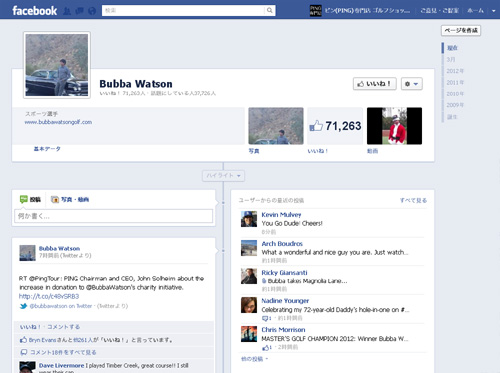Open the gear settings dropdown on page
The image size is (500, 373).
click(x=412, y=84)
